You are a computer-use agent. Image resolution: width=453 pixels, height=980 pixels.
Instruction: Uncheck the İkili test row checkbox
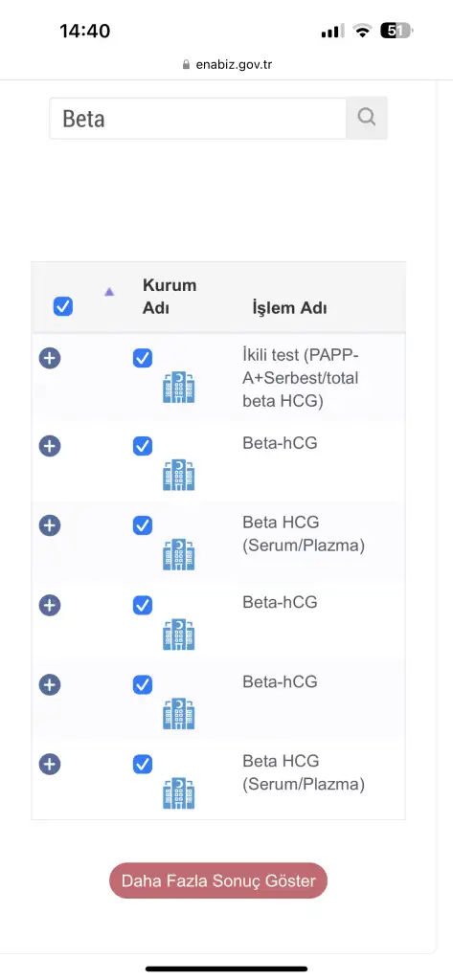pos(143,358)
